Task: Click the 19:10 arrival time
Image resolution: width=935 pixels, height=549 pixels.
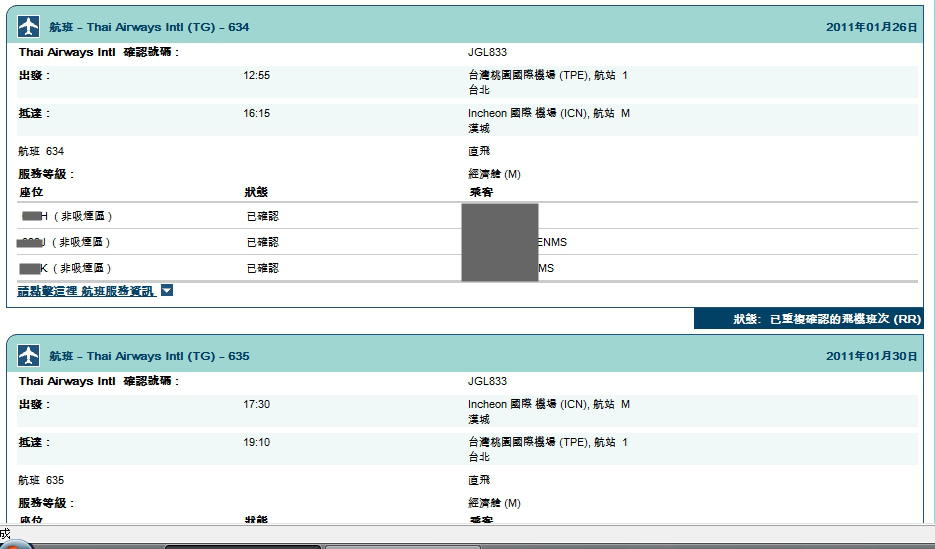Action: click(256, 442)
